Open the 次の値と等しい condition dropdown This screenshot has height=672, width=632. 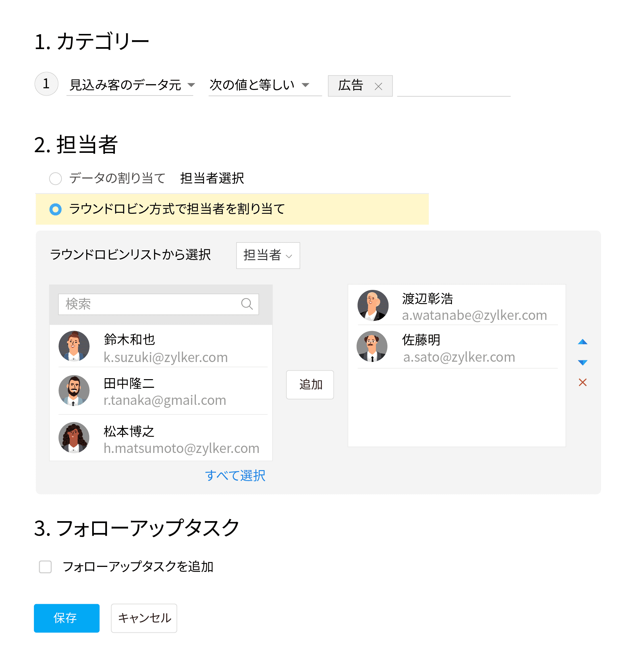265,85
